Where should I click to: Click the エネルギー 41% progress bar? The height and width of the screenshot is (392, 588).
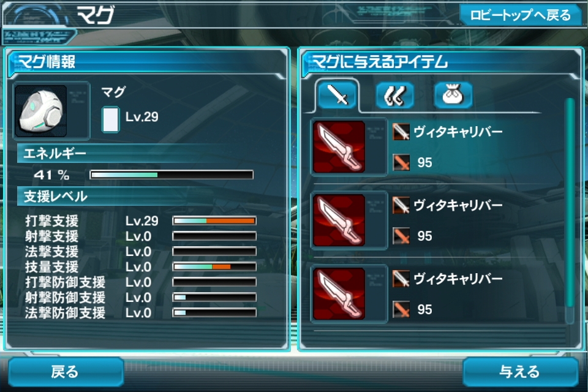171,175
